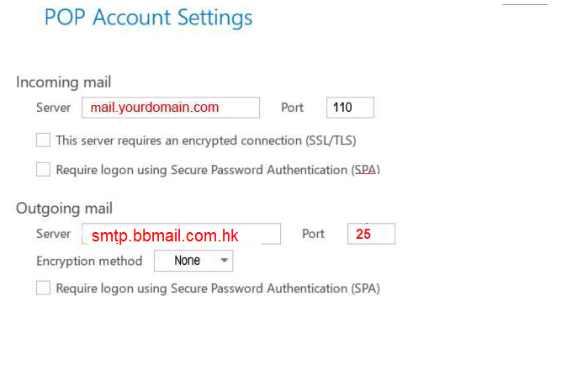The height and width of the screenshot is (381, 588).
Task: Click the outgoing server field smtp.bbmail.com.hk
Action: 181,234
